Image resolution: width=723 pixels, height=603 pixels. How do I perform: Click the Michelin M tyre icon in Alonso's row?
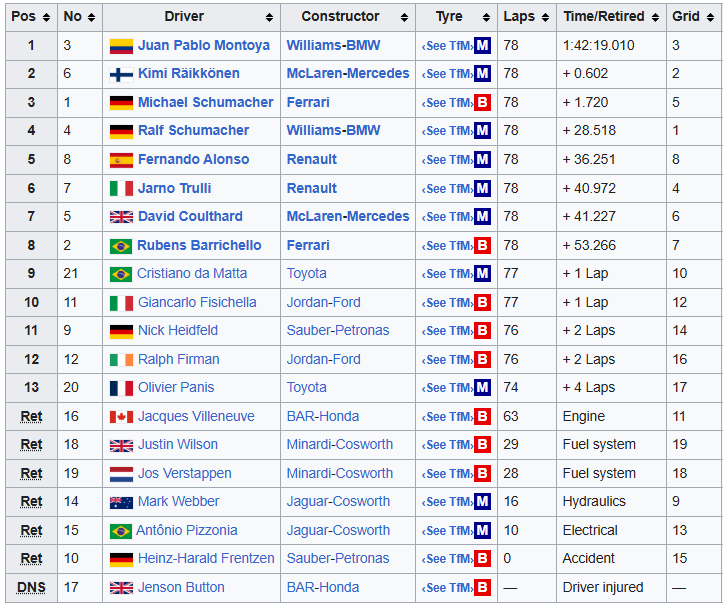coord(482,160)
